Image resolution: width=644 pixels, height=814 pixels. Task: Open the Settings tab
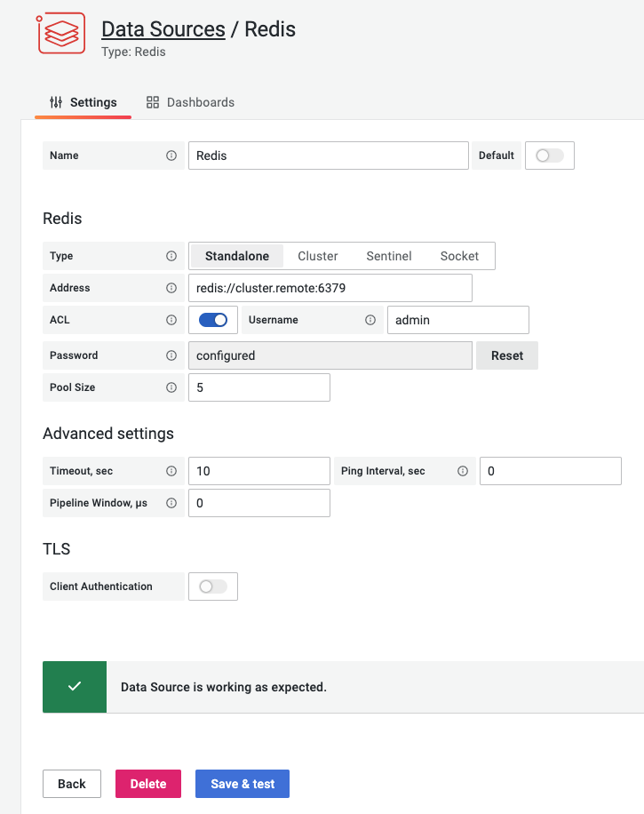[83, 102]
